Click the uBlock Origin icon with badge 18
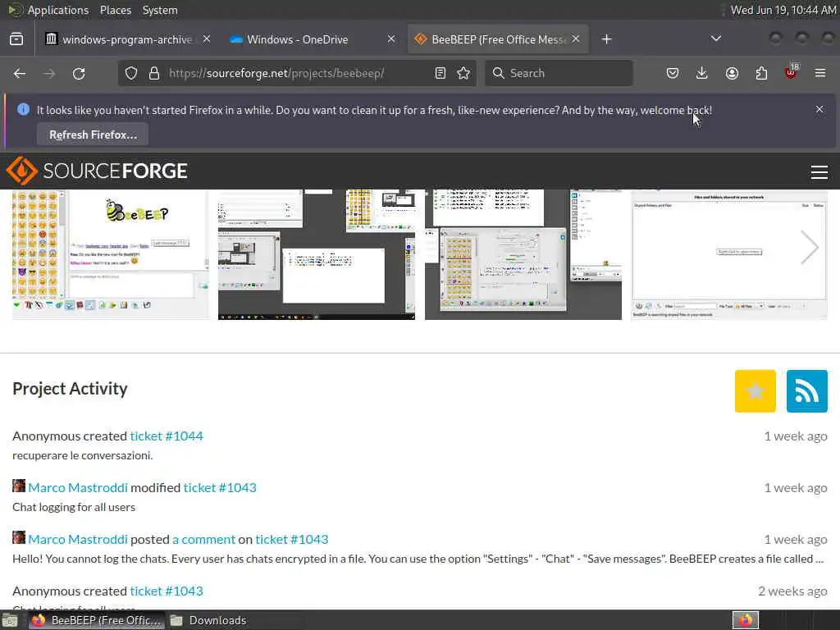 [792, 72]
